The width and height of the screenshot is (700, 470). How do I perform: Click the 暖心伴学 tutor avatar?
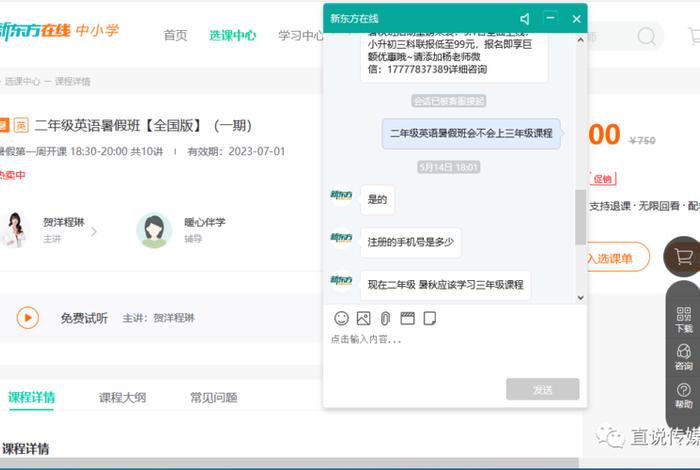pos(154,230)
